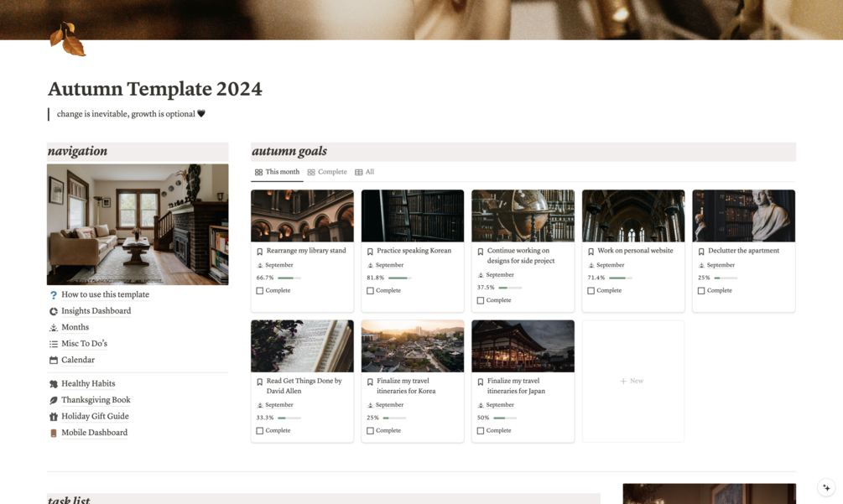Open the Holiday Gift Guide page
This screenshot has height=504, width=843.
tap(95, 417)
